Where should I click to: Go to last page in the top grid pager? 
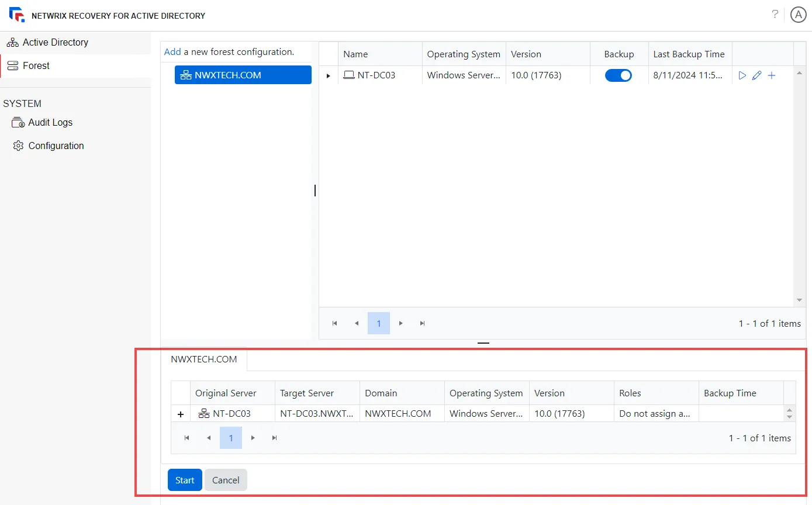pos(423,323)
